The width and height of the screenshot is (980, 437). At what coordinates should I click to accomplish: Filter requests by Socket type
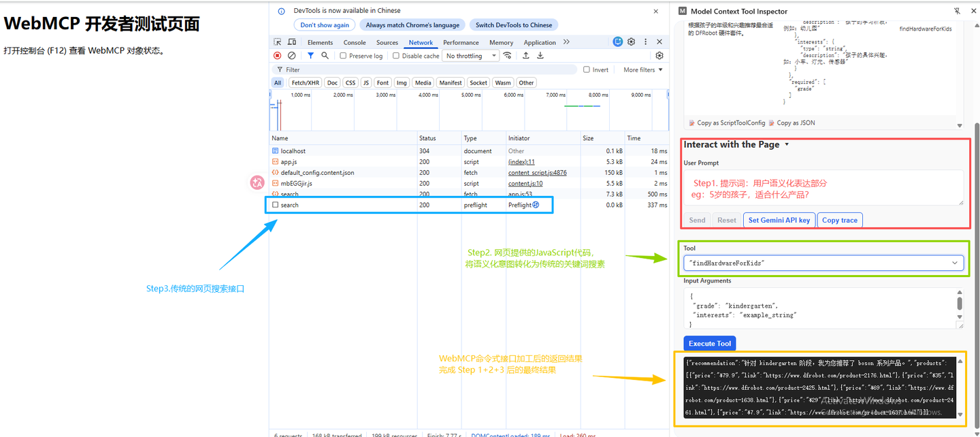[478, 83]
